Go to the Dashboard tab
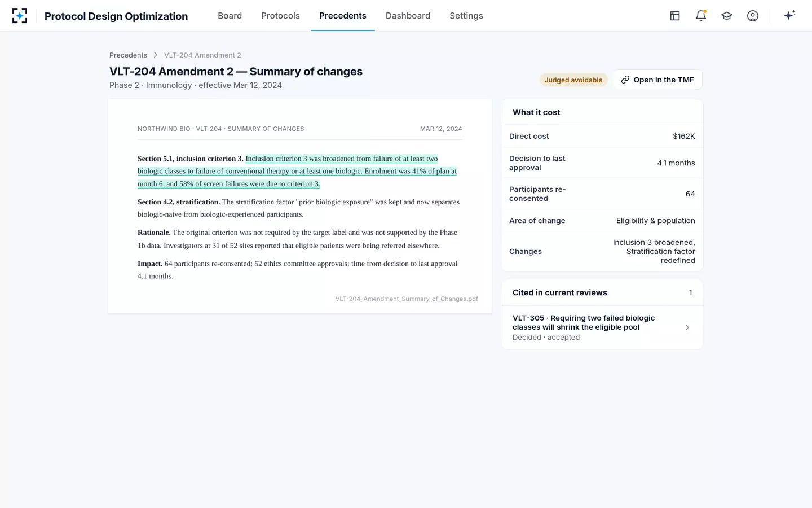Viewport: 812px width, 508px height. pos(408,16)
